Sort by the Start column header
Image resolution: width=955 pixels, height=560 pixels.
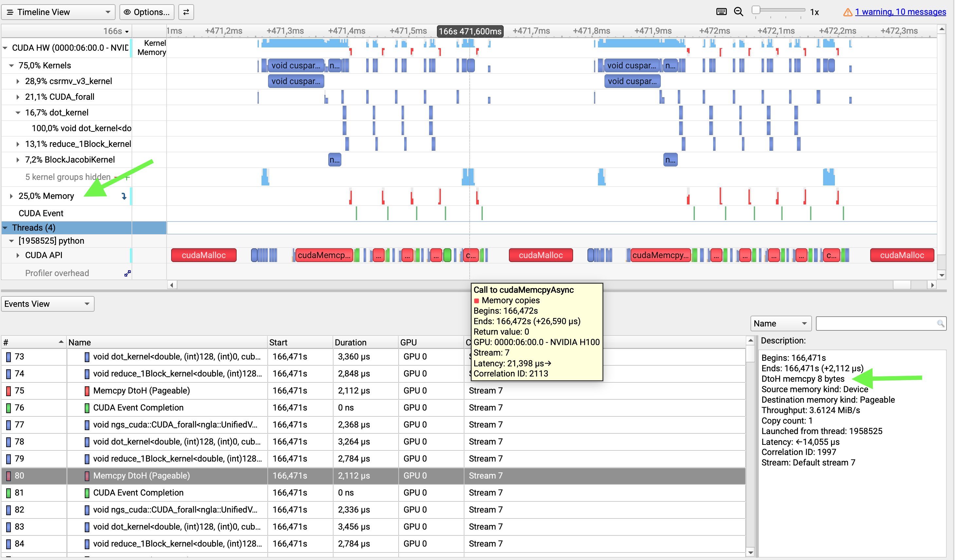pyautogui.click(x=300, y=342)
